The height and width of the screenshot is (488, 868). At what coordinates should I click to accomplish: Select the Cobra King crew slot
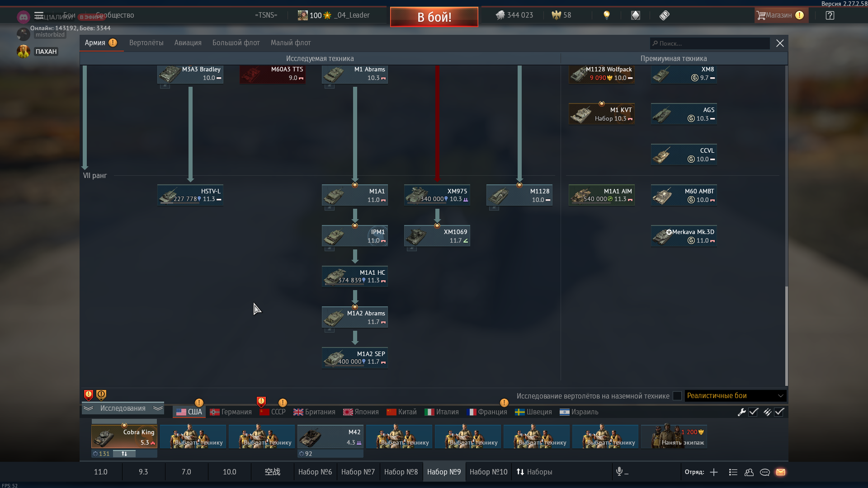pyautogui.click(x=124, y=436)
